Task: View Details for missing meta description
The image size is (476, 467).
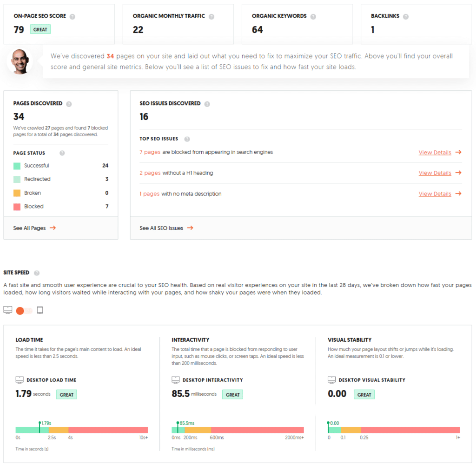Action: point(435,193)
